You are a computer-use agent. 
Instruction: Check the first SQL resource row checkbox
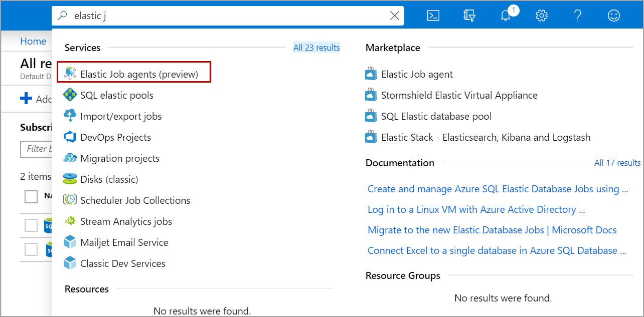coord(31,225)
